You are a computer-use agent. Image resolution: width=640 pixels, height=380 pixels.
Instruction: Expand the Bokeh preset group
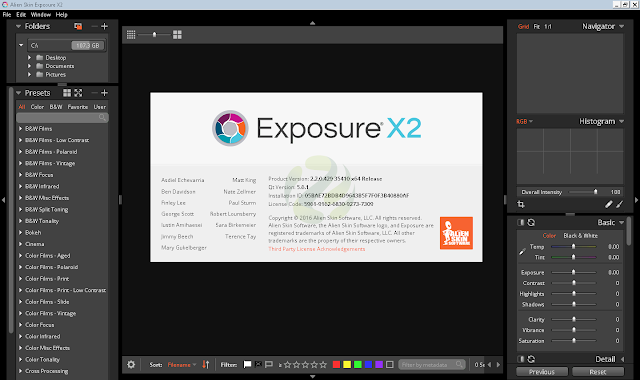(x=20, y=233)
